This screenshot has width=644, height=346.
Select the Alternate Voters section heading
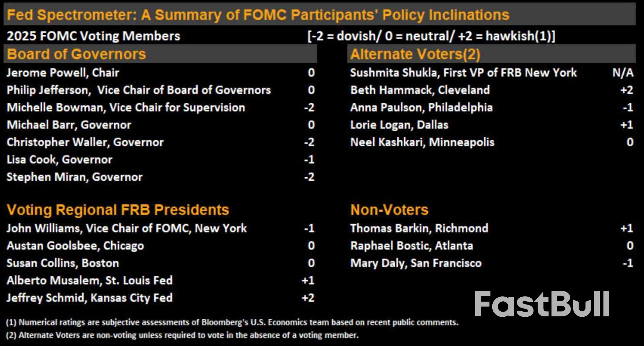point(415,54)
